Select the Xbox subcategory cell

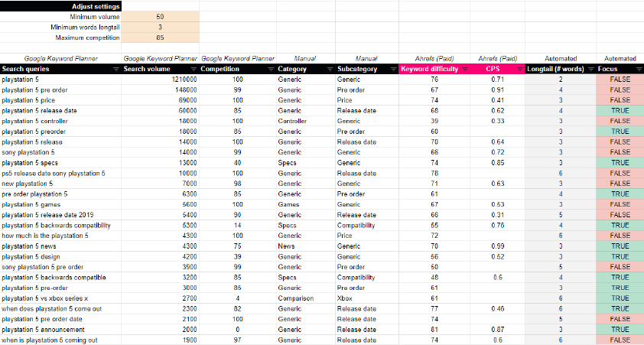(367, 298)
